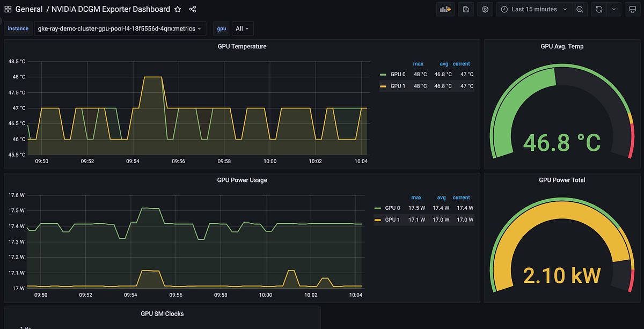Open the Last 15 minutes time picker

[x=533, y=9]
